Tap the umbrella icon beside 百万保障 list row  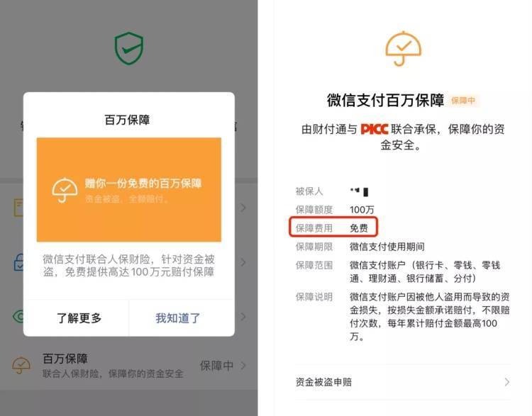[x=21, y=365]
